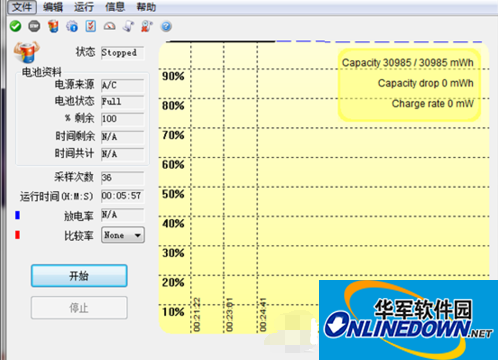Click the 00:21:22 time marker
This screenshot has height=360, width=498.
[x=197, y=315]
